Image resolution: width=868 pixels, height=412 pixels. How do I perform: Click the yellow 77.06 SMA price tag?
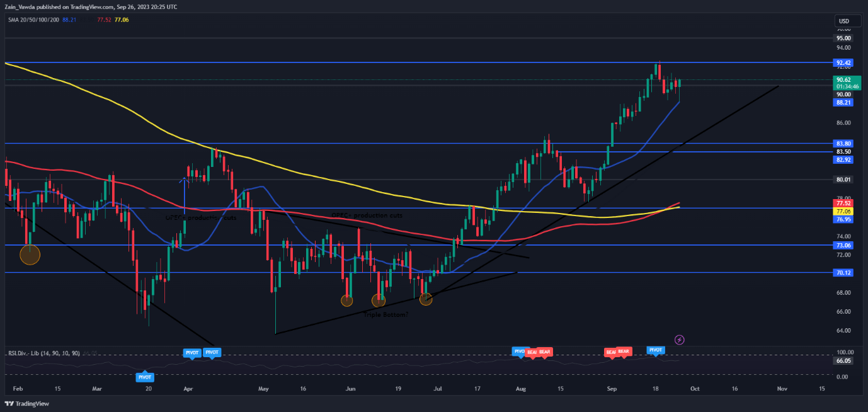pos(843,212)
